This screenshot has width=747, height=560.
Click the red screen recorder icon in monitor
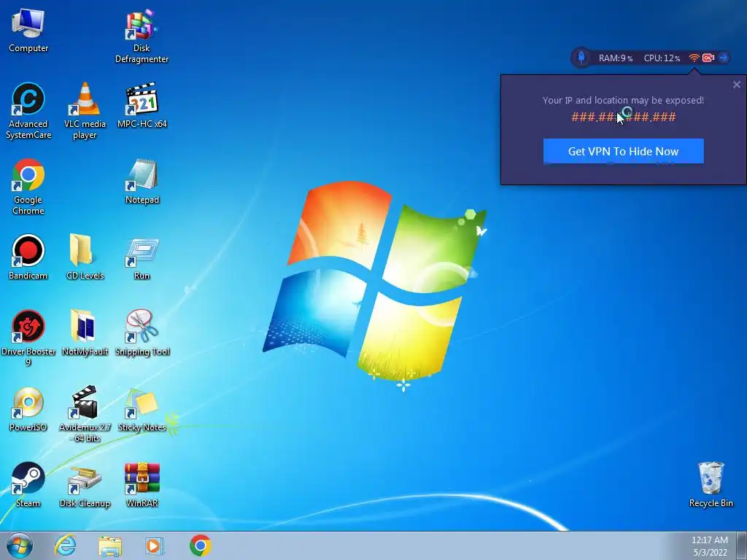pyautogui.click(x=708, y=58)
